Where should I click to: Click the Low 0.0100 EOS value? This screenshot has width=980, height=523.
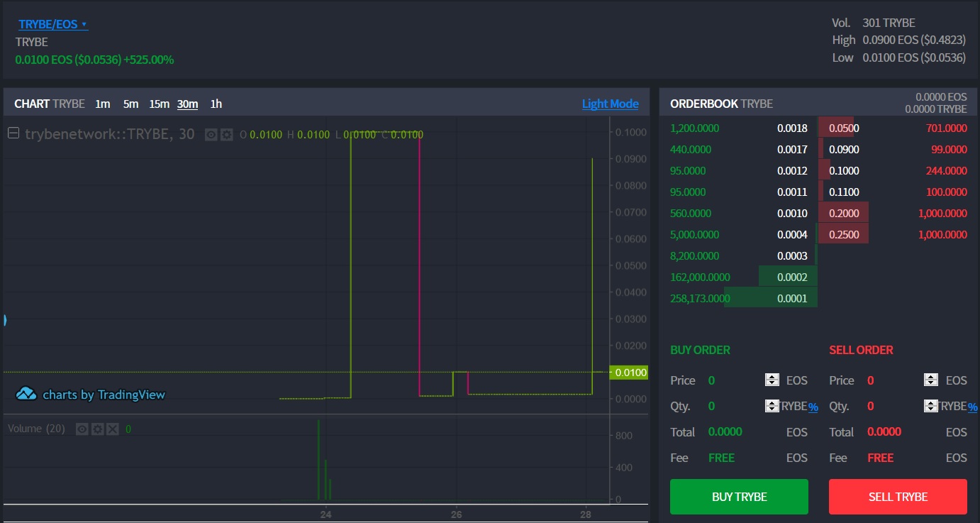914,57
